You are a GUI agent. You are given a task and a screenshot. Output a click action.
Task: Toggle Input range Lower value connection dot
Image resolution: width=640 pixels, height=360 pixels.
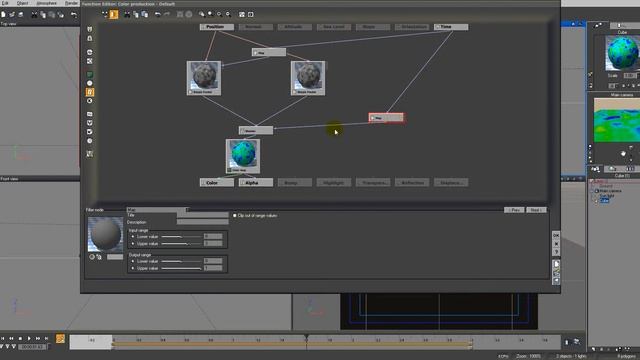click(133, 236)
